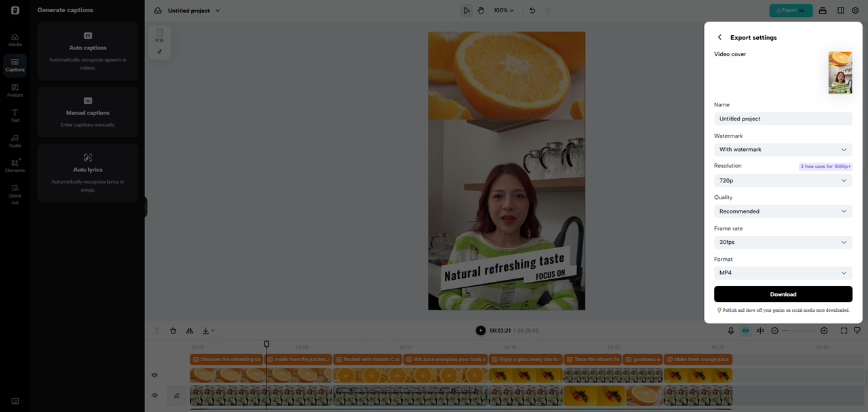Click the microphone record icon
The image size is (868, 412).
(731, 331)
